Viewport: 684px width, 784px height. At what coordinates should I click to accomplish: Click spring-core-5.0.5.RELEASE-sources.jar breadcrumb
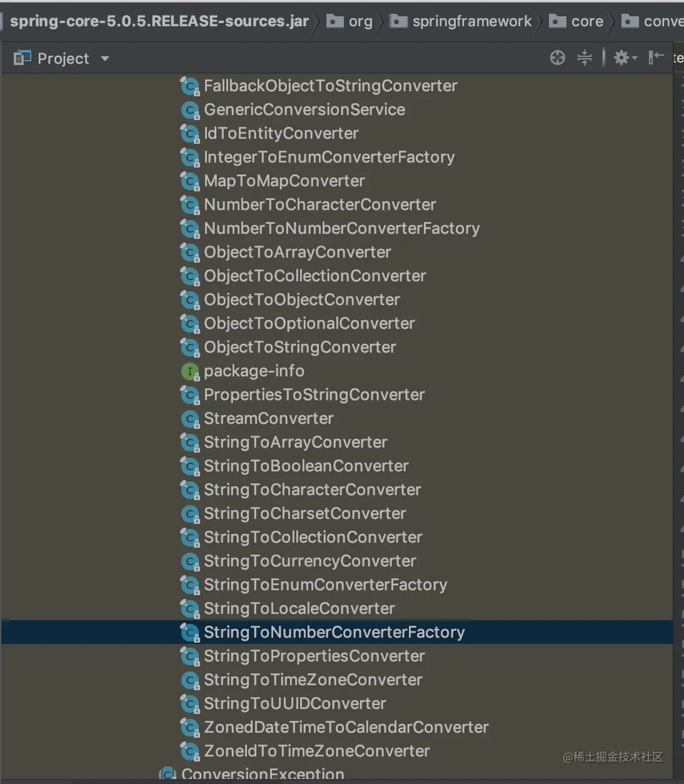pyautogui.click(x=159, y=21)
